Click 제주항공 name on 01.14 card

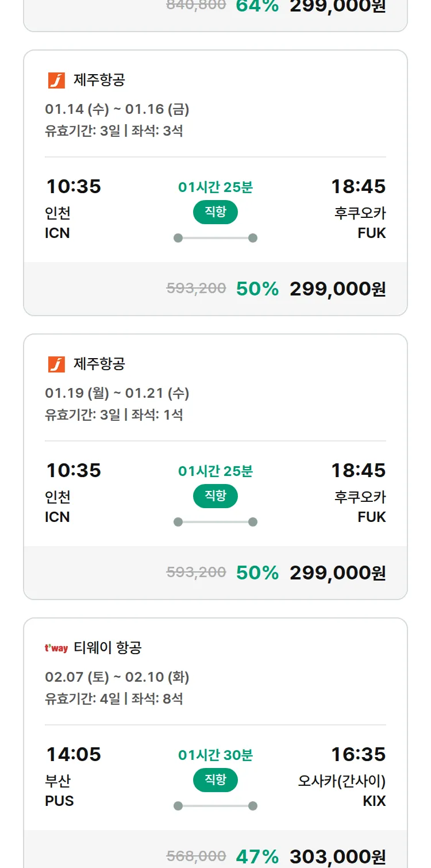pyautogui.click(x=99, y=80)
